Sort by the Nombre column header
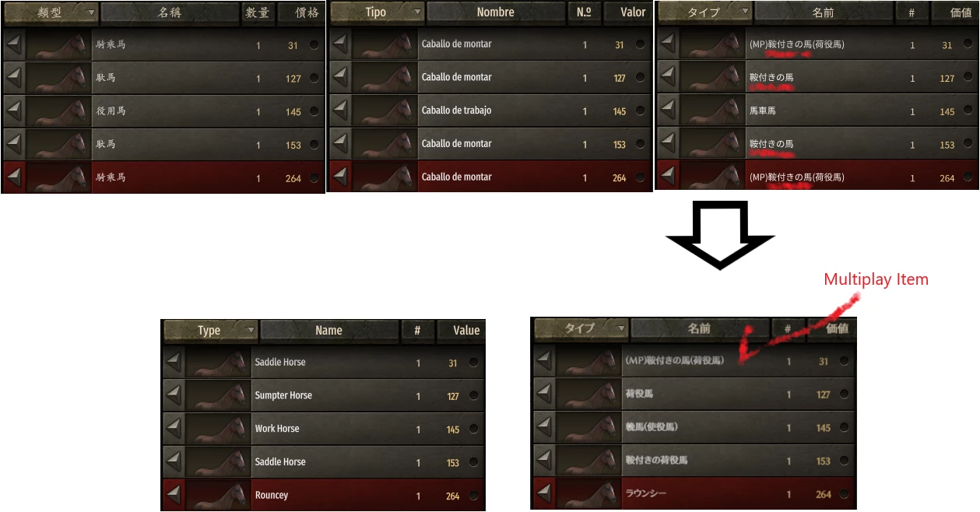 [x=496, y=12]
